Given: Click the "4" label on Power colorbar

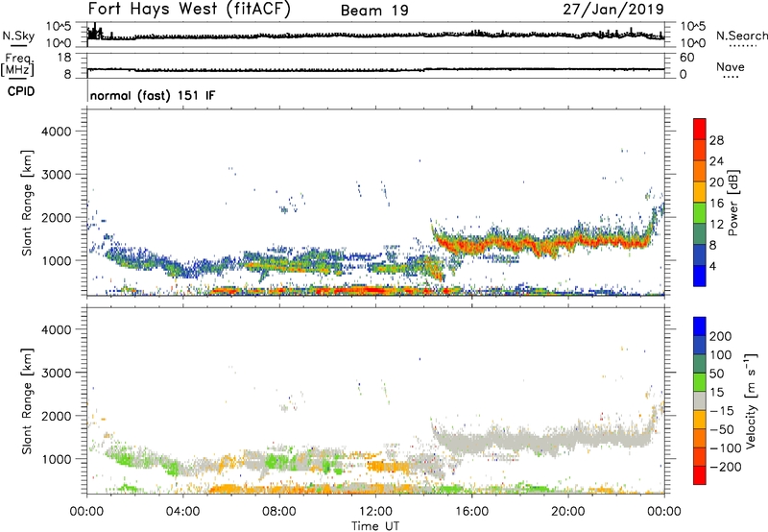Looking at the screenshot, I should point(713,266).
